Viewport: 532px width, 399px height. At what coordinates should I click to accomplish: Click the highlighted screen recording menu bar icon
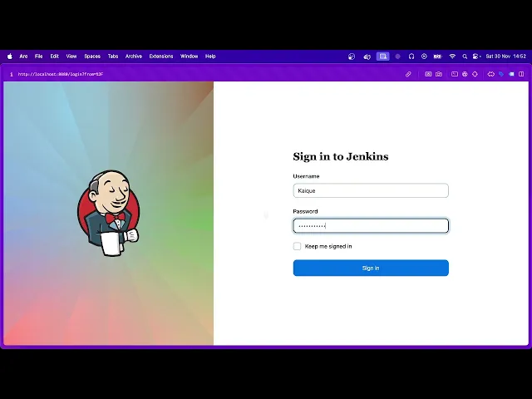click(x=383, y=57)
